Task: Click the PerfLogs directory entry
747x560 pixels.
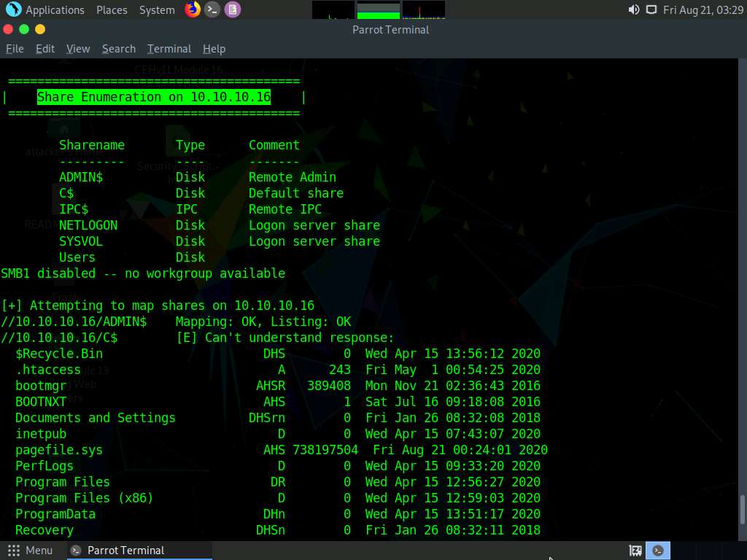Action: click(x=44, y=466)
